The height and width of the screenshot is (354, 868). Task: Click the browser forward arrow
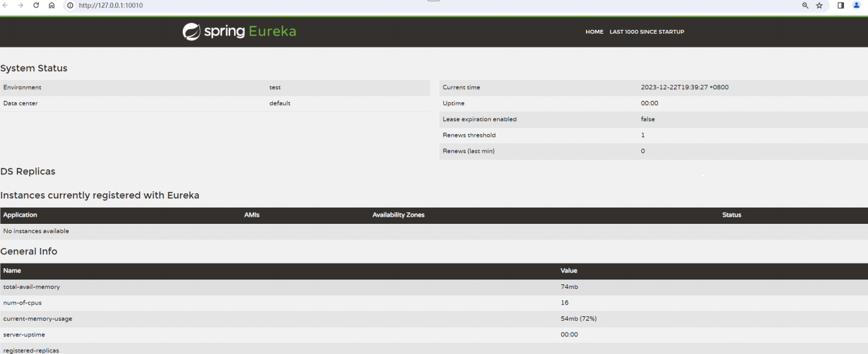point(20,5)
